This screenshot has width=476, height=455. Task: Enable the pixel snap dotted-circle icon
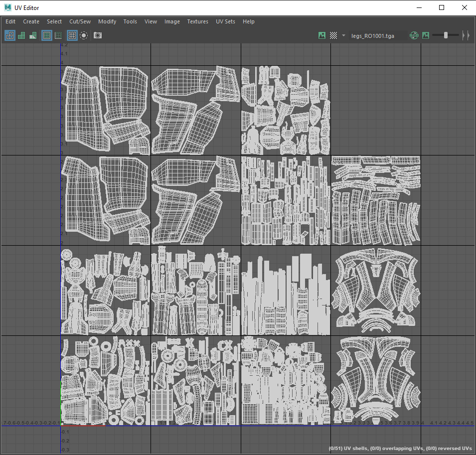point(83,35)
